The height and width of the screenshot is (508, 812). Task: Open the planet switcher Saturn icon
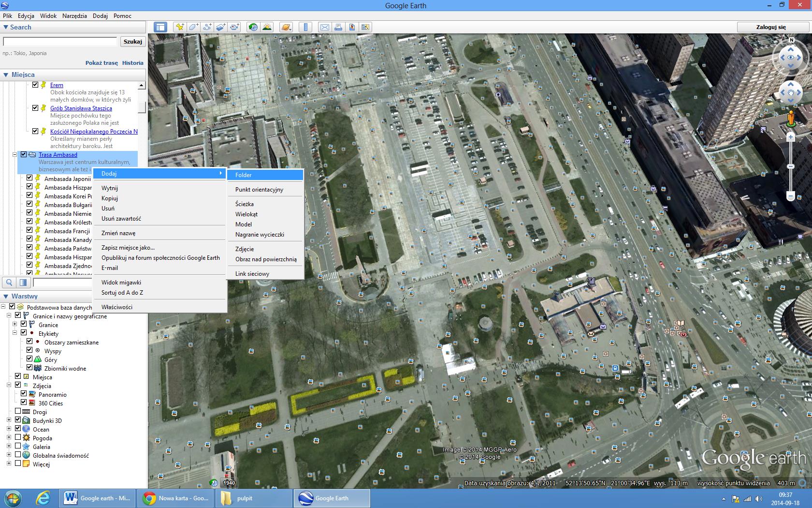click(286, 27)
